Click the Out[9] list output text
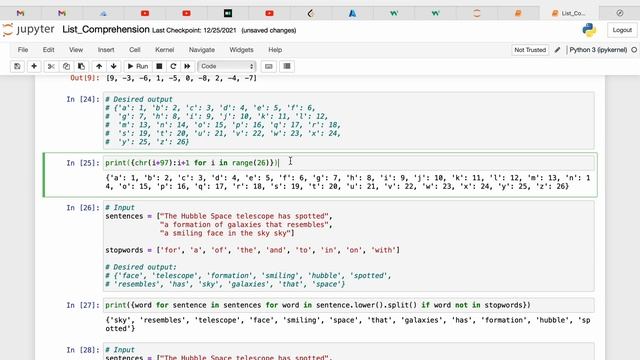 point(181,78)
